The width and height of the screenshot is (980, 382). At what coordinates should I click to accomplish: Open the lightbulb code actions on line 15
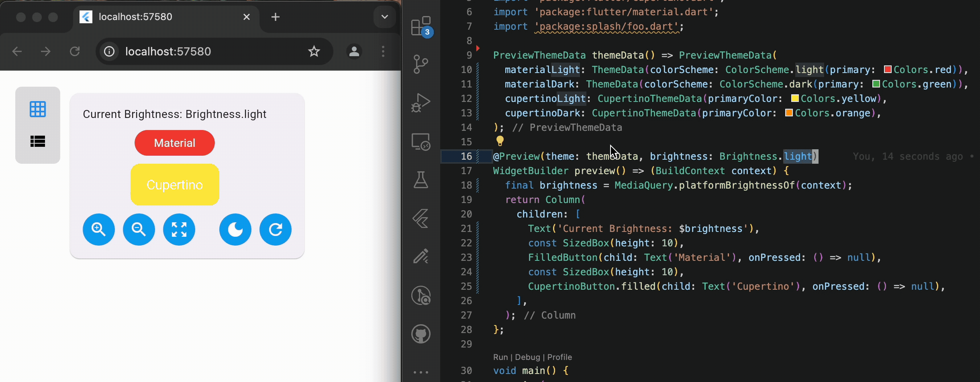click(x=500, y=140)
